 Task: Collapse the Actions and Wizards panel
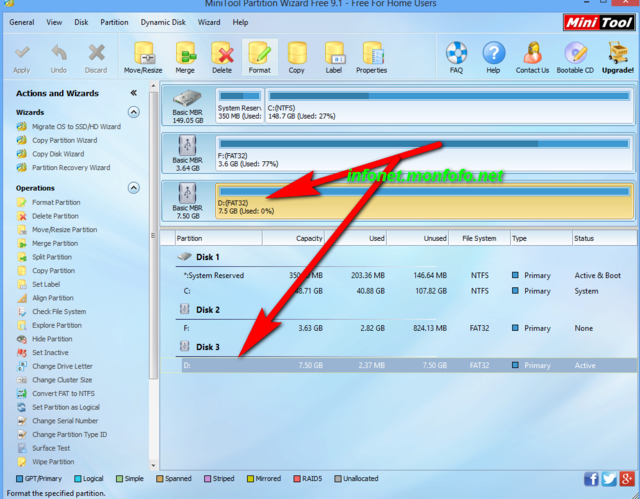[x=133, y=93]
